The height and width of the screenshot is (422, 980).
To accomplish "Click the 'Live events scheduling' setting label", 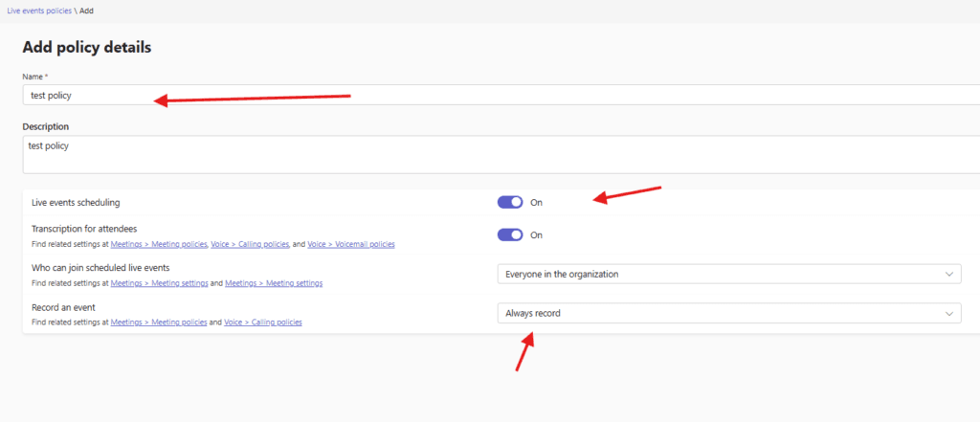I will pos(76,203).
